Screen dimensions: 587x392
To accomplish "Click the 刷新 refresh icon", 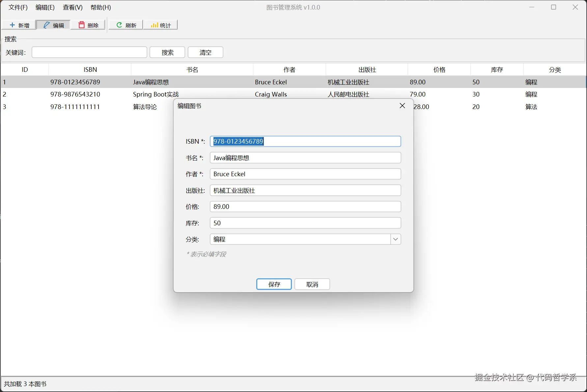I will coord(119,25).
